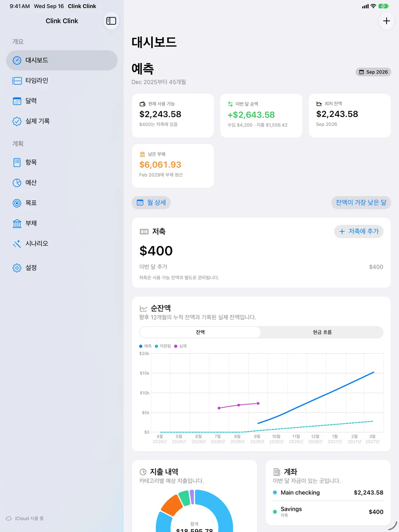Click the 순잔액 line chart icon
This screenshot has width=399, height=532.
pyautogui.click(x=143, y=309)
